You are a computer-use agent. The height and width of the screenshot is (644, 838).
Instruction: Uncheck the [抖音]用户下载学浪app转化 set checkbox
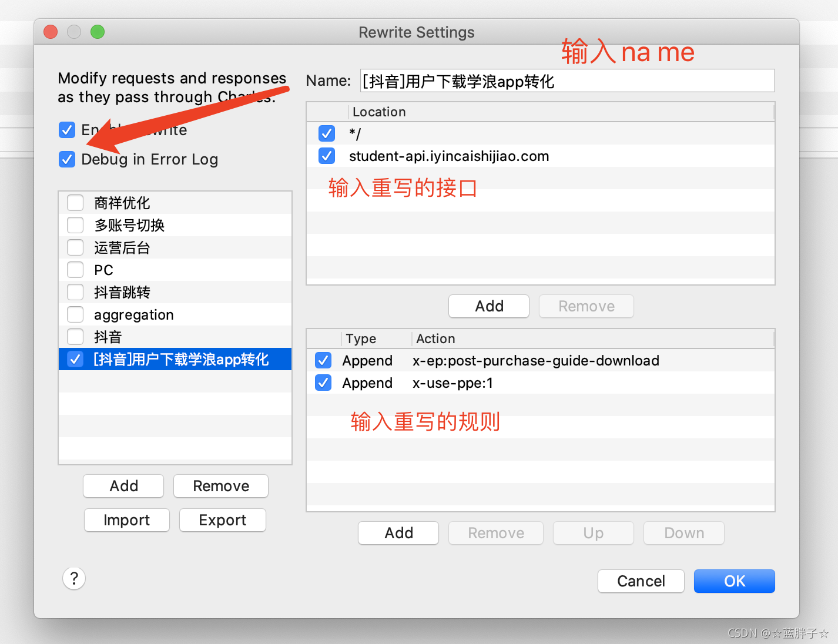tap(75, 359)
